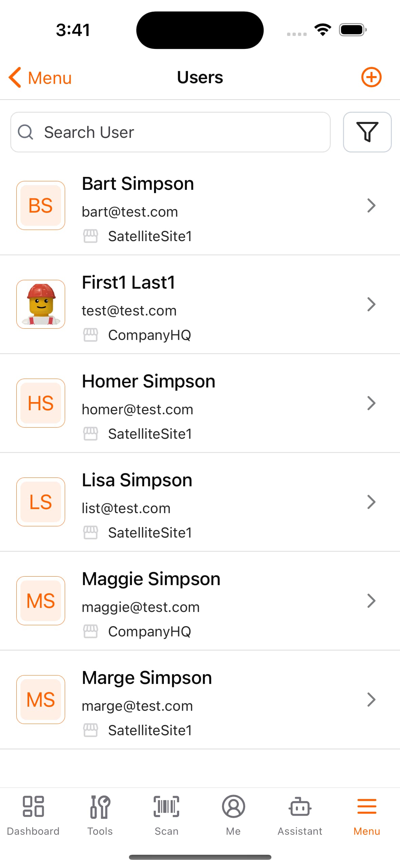Go back to Menu
The height and width of the screenshot is (868, 400).
(x=40, y=78)
